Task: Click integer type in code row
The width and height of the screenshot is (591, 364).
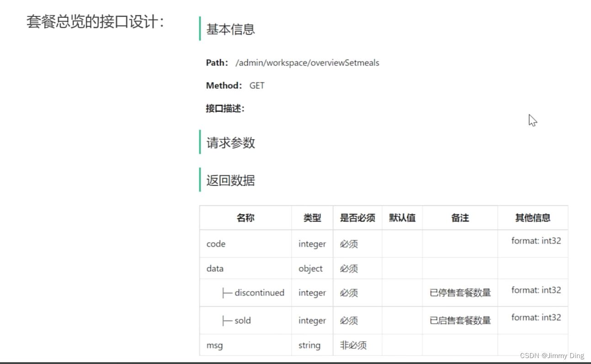Action: tap(312, 244)
